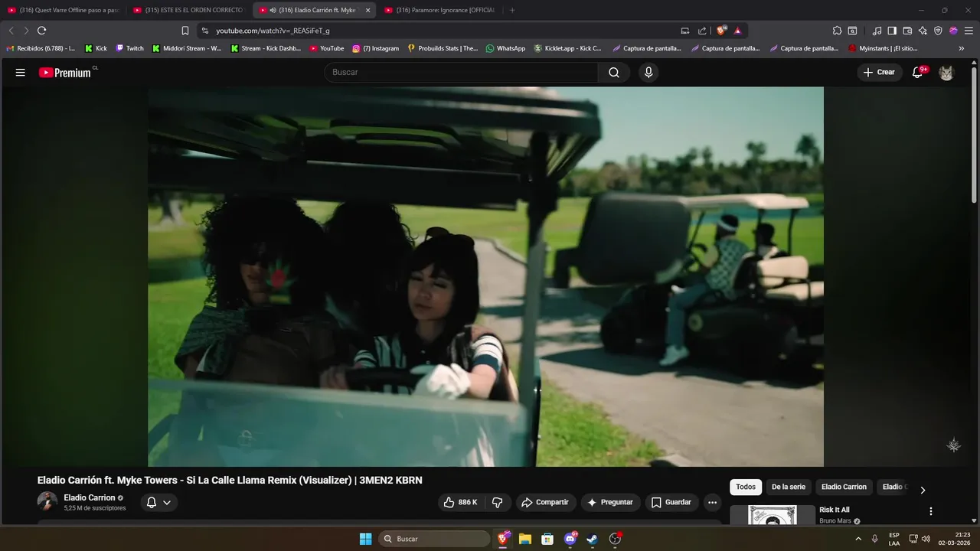Viewport: 980px width, 551px height.
Task: Open the YouTube guide hamburger menu
Action: 21,72
